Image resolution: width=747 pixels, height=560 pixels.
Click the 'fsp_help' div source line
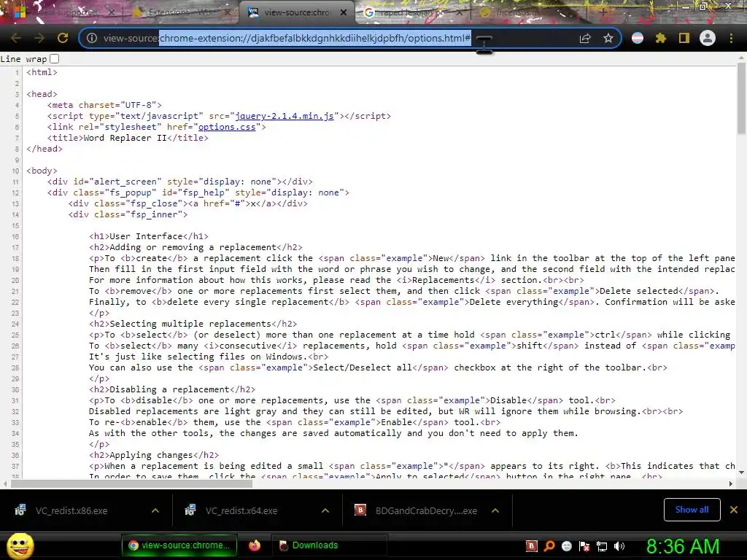pos(198,192)
